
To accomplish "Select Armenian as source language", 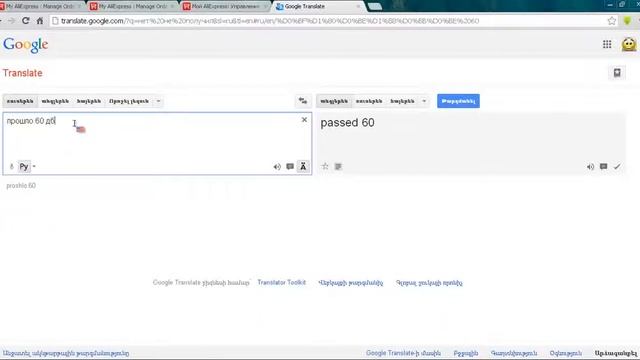I will 89,101.
